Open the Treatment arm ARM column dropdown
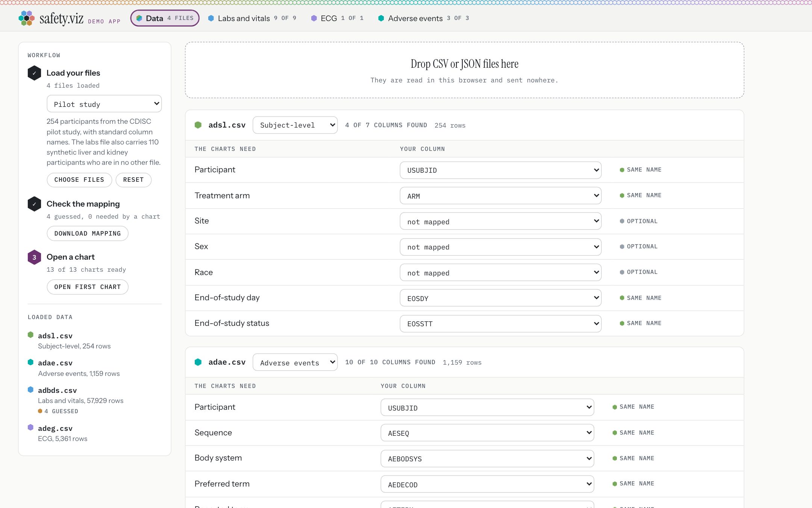Screen dimensions: 812x508 (500, 196)
